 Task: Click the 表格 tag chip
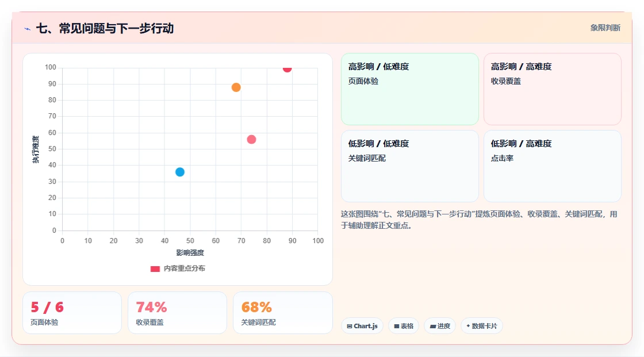404,326
